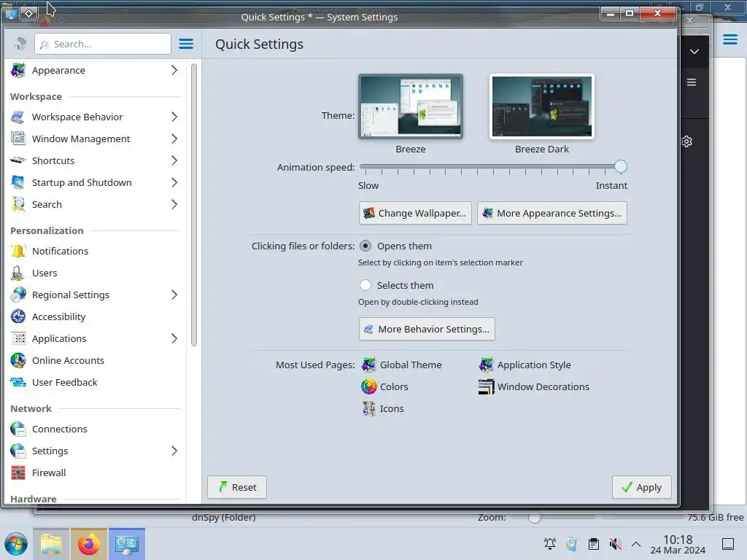
Task: Show hidden system tray icons arrow
Action: [636, 544]
